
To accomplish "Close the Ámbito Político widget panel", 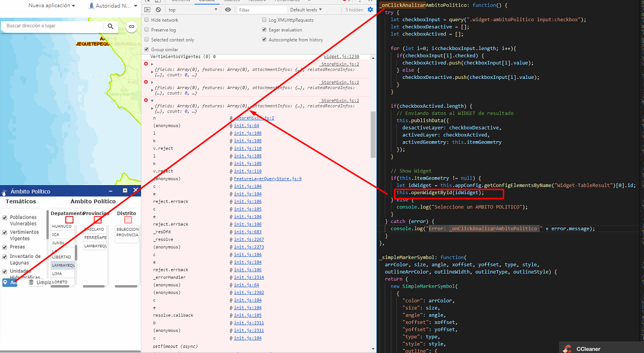I will click(135, 191).
